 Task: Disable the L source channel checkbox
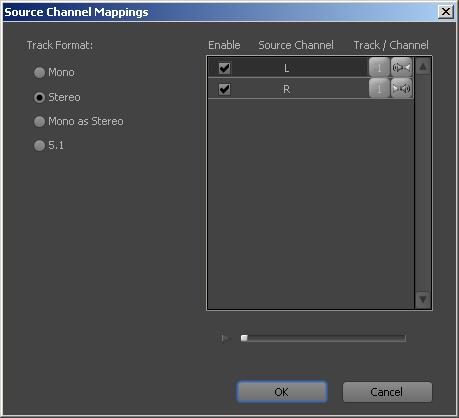[224, 68]
